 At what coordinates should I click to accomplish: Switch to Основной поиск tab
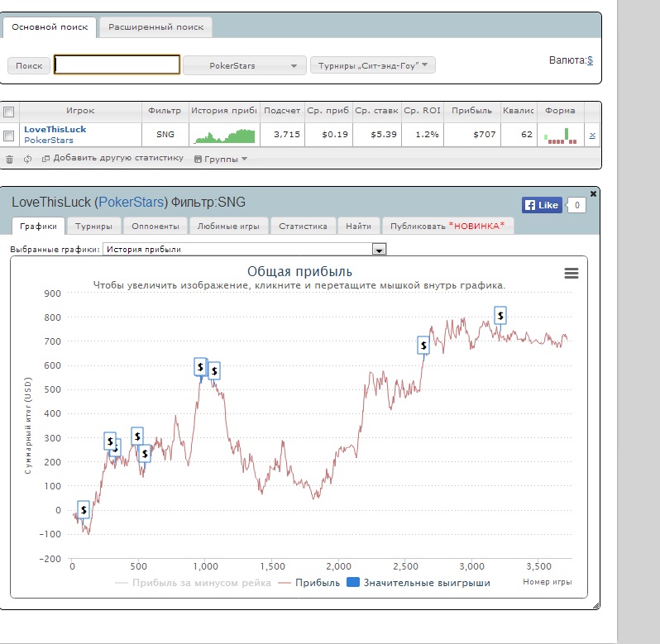(x=50, y=27)
